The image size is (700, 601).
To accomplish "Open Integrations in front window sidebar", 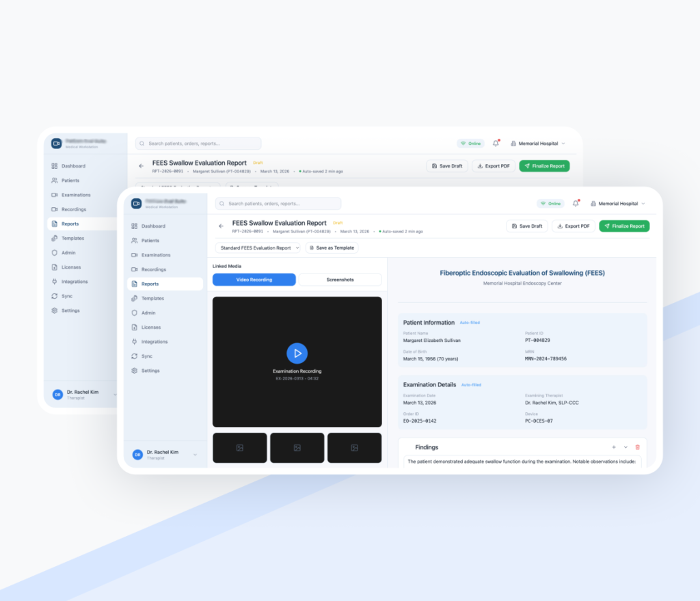I will [x=154, y=342].
